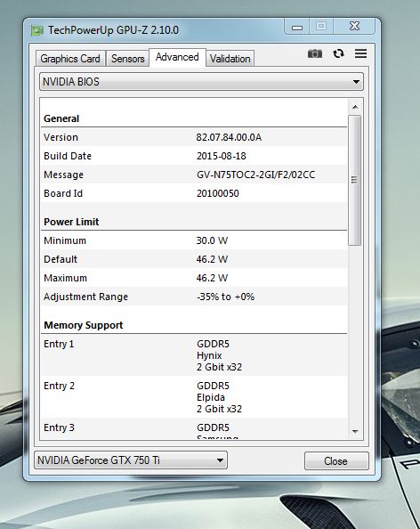The image size is (420, 529).
Task: Click the Memory Support section header
Action: coord(84,325)
